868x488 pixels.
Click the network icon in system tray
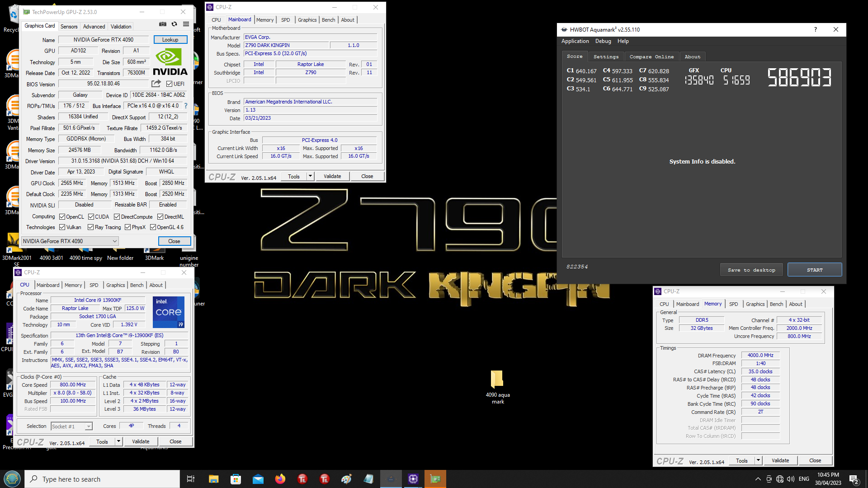[x=779, y=479]
